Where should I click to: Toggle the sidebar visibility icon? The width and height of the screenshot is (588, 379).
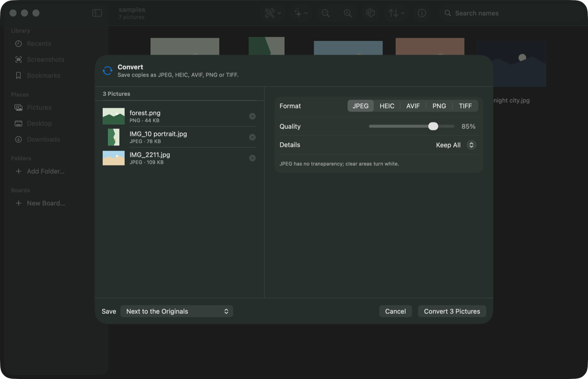click(x=97, y=13)
